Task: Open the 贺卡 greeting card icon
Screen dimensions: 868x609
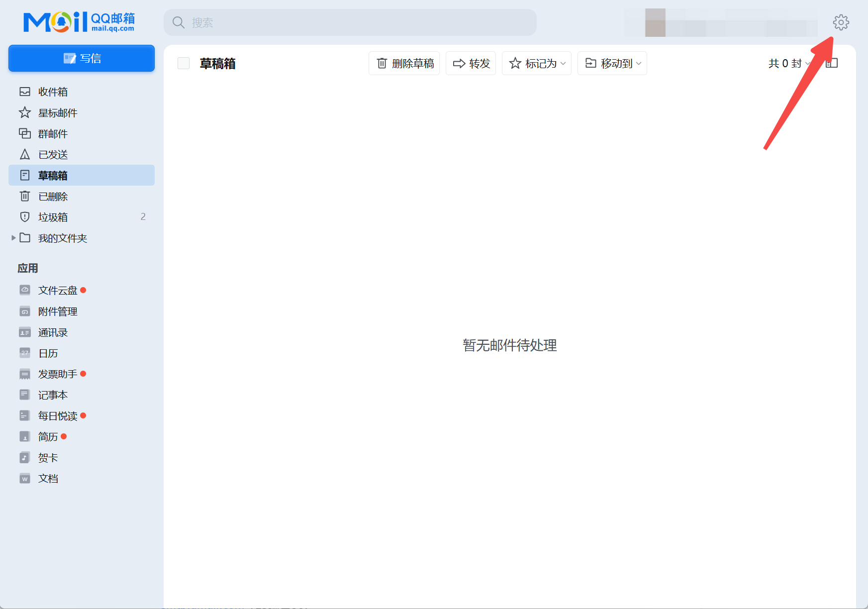Action: point(25,457)
